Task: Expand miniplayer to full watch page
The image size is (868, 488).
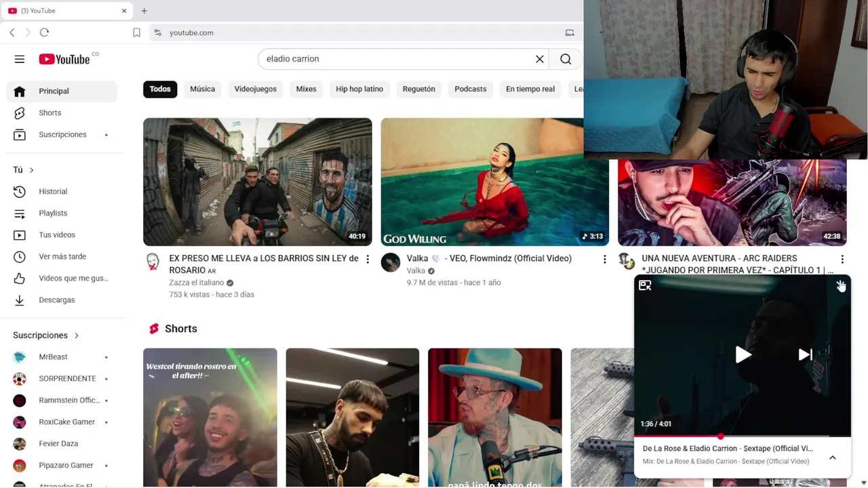Action: pos(645,286)
